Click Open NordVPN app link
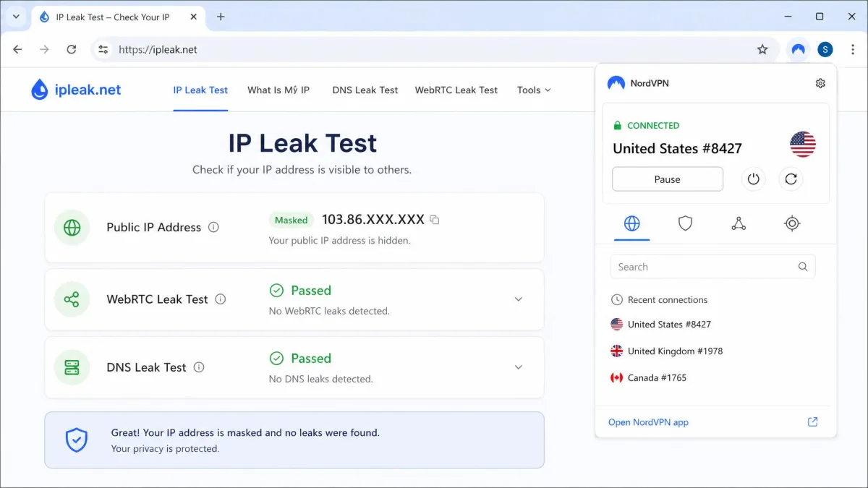 pyautogui.click(x=648, y=422)
